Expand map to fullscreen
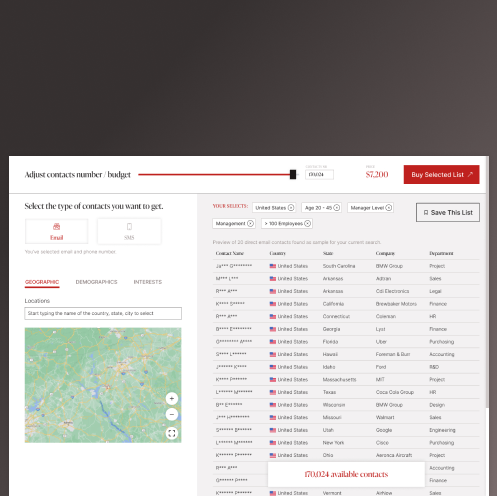Viewport: 497px width, 496px height. click(x=172, y=433)
